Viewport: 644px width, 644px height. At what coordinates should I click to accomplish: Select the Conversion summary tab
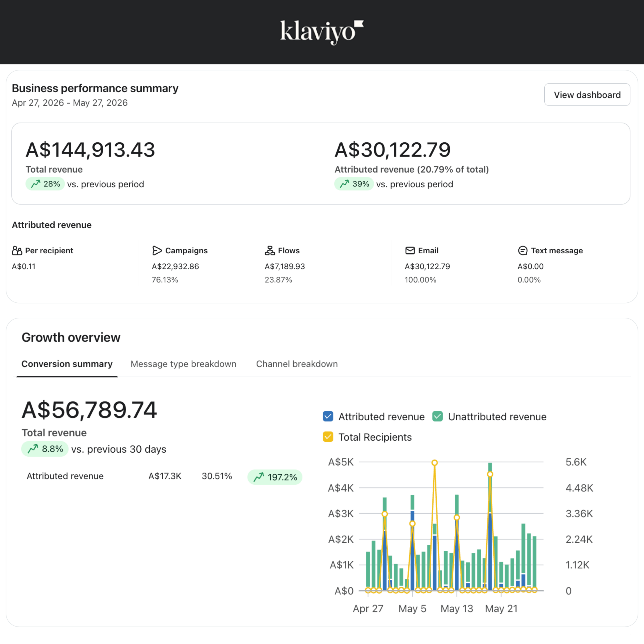tap(67, 364)
